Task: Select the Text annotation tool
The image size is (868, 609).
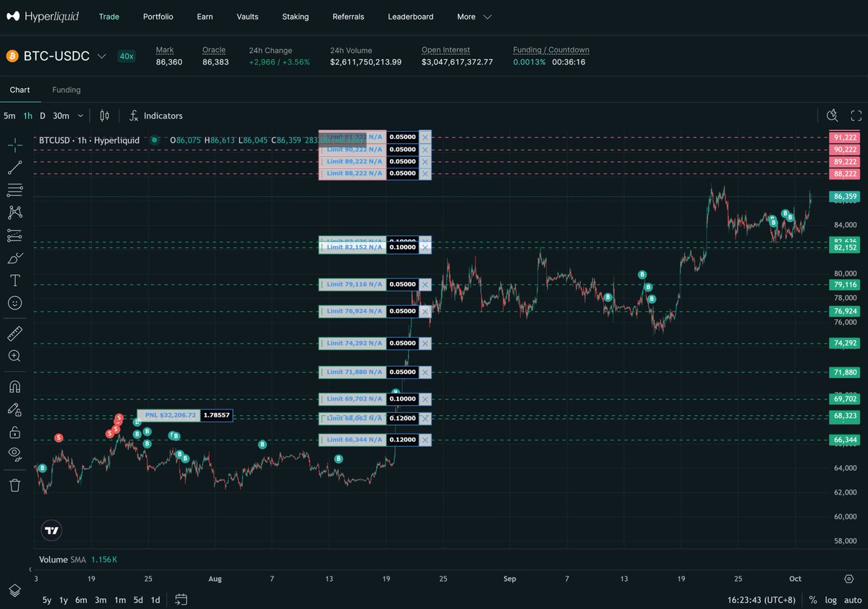Action: (x=14, y=280)
